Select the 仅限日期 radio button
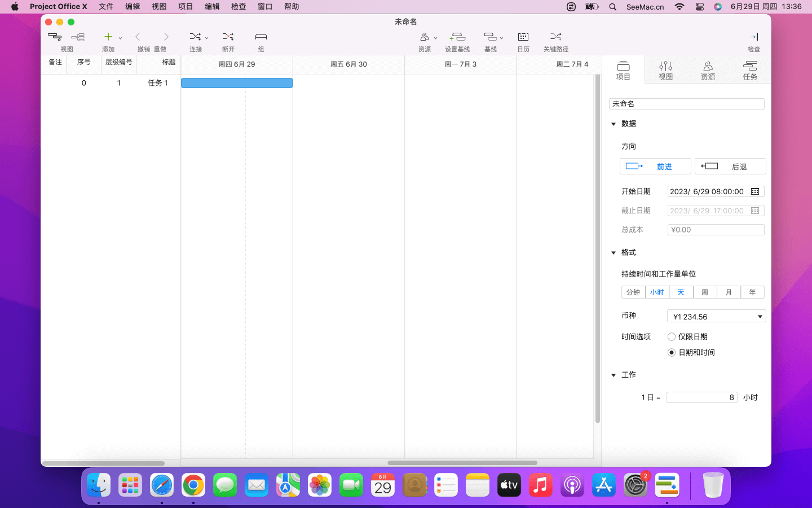 pos(672,337)
